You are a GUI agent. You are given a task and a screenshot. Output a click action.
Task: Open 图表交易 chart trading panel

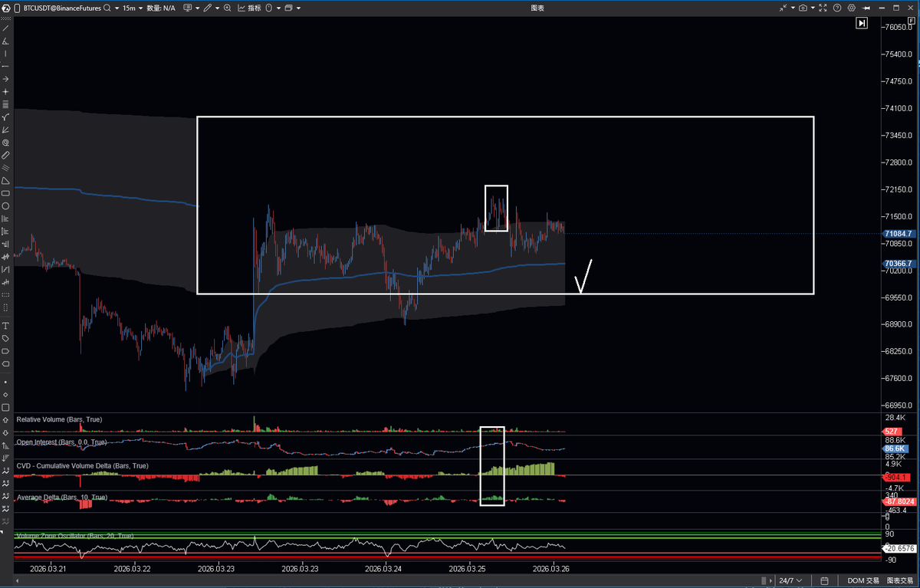coord(900,580)
